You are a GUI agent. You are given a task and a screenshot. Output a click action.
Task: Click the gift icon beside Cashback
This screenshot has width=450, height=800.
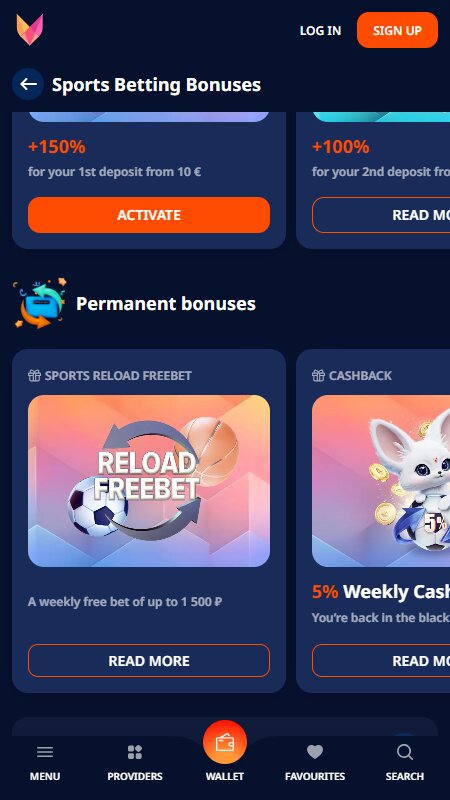[318, 376]
